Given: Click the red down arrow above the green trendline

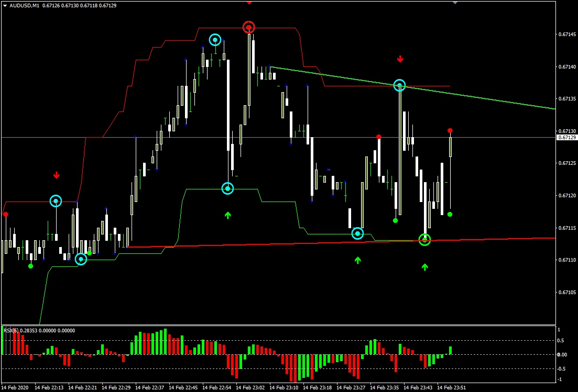Looking at the screenshot, I should tap(400, 59).
